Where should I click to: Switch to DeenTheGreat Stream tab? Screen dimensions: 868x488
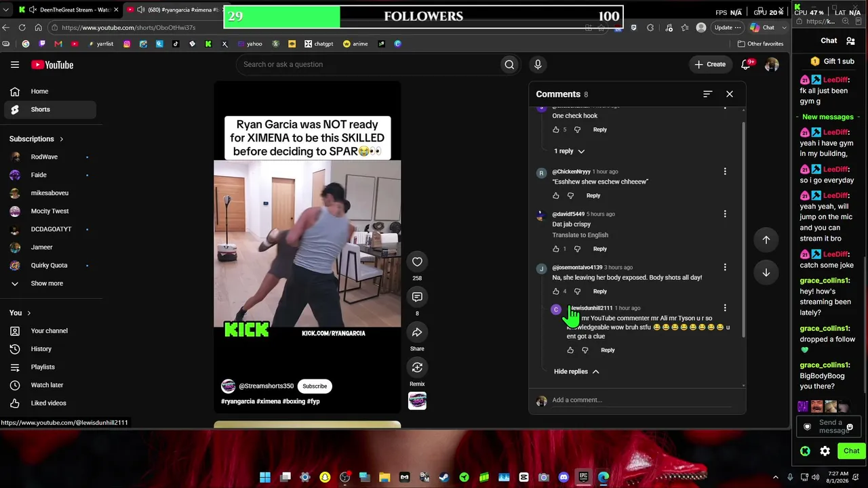(68, 9)
